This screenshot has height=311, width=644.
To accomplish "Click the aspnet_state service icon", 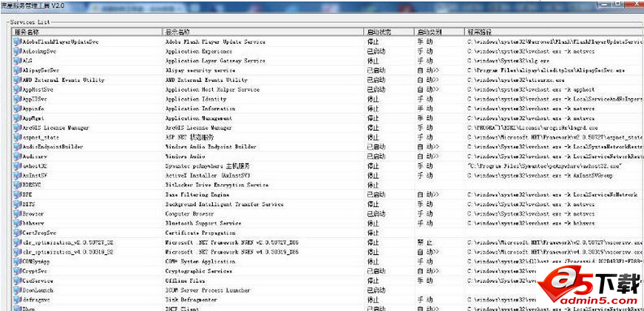I will tap(17, 137).
